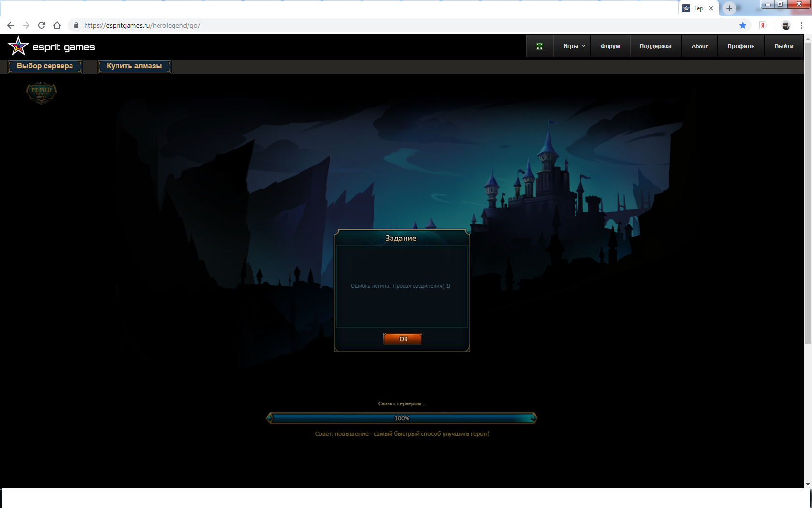View site security padlock info

(x=76, y=25)
